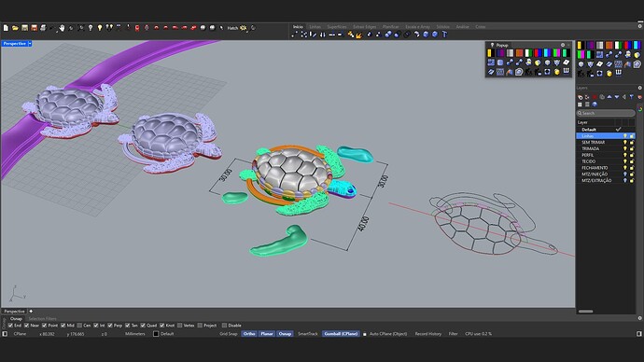Click the yellow shield icon in Popup panel
Viewport: 644px width, 362px height.
tap(538, 63)
